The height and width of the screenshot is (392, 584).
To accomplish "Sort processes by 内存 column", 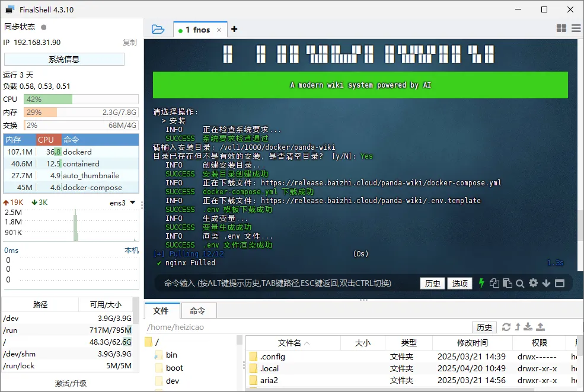I will click(x=20, y=140).
